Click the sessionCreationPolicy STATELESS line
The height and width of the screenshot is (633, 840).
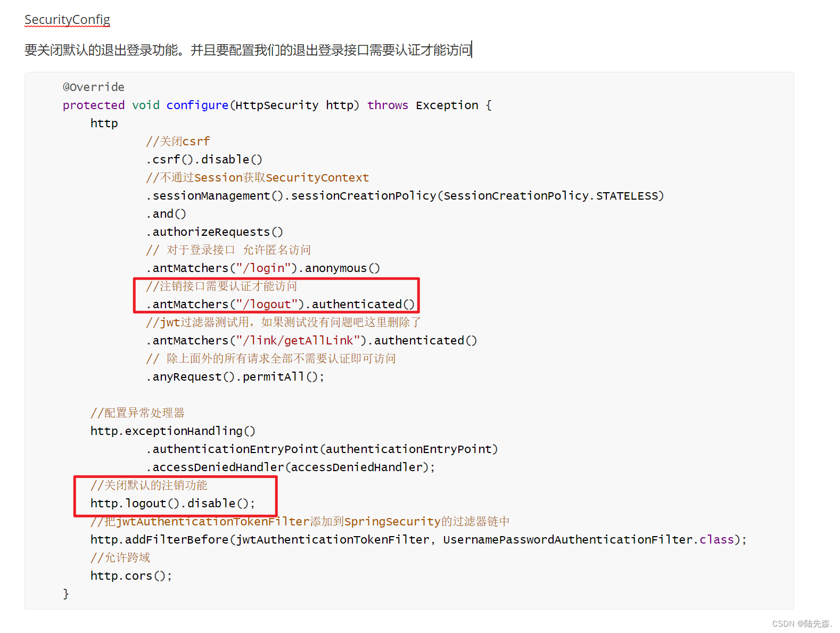click(405, 196)
